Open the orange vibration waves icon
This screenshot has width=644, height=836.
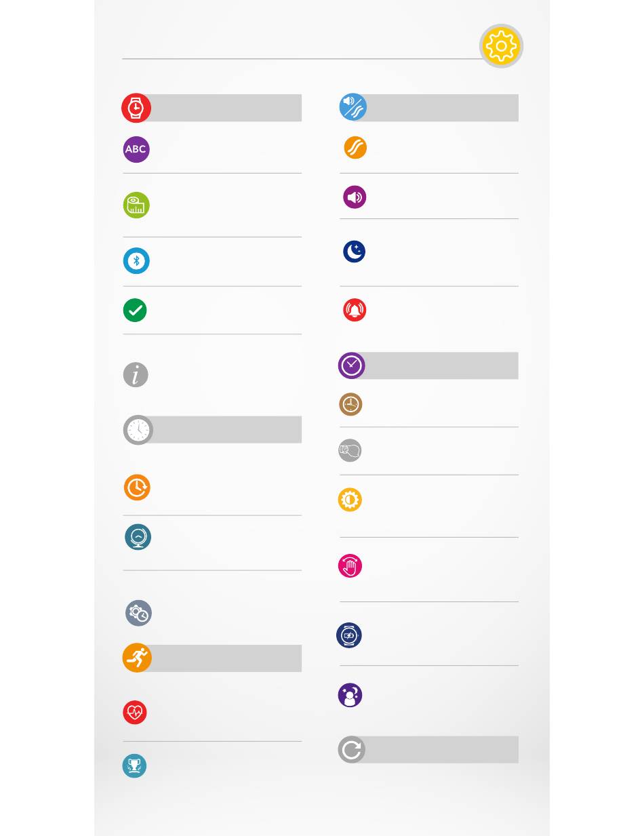(x=355, y=148)
